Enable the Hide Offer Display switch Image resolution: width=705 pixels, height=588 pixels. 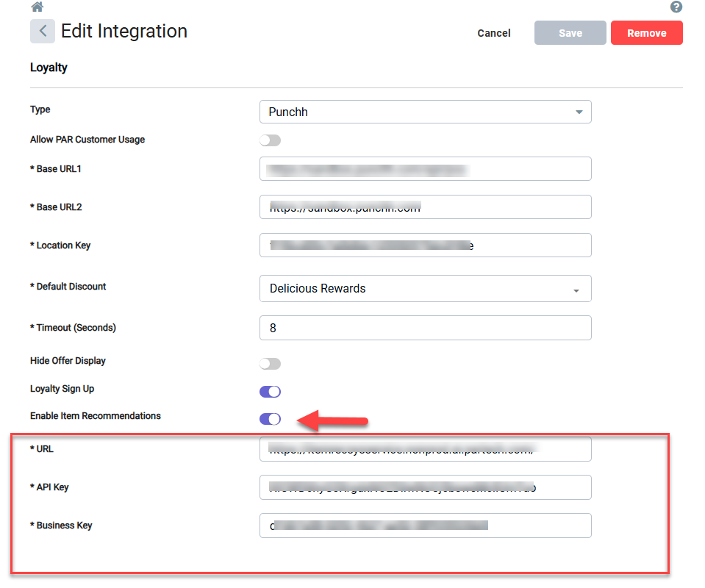tap(271, 363)
